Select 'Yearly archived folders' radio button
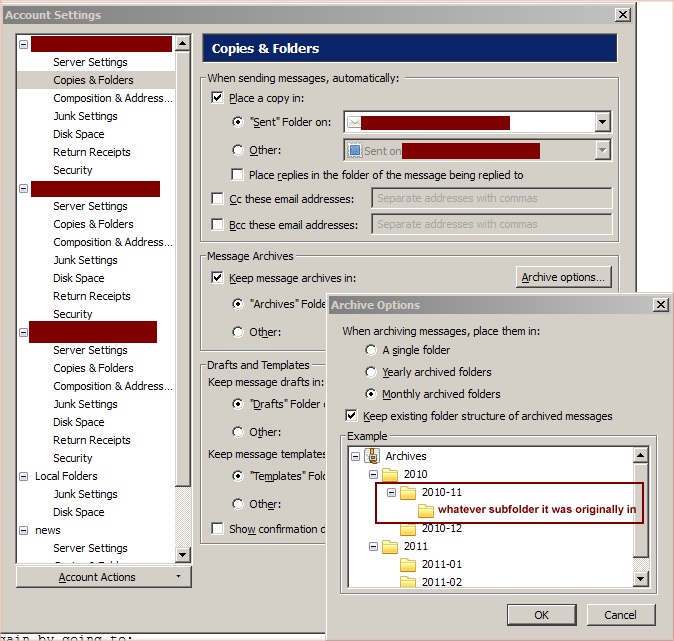Viewport: 674px width, 641px height. 372,372
